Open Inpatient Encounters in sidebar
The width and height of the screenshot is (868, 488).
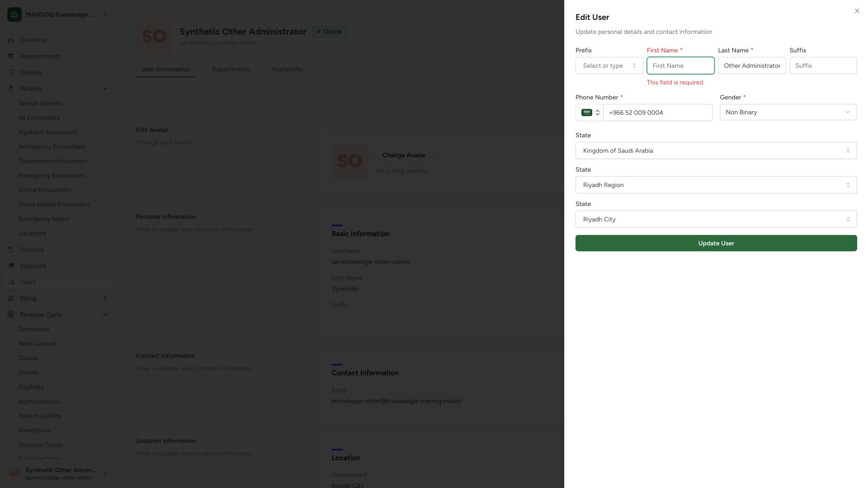coord(48,132)
